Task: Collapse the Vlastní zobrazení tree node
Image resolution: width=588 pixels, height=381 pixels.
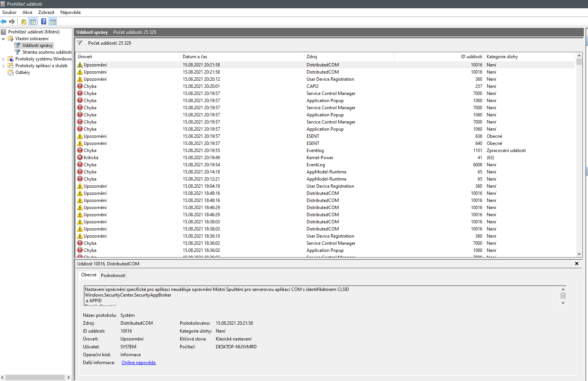Action: point(3,39)
